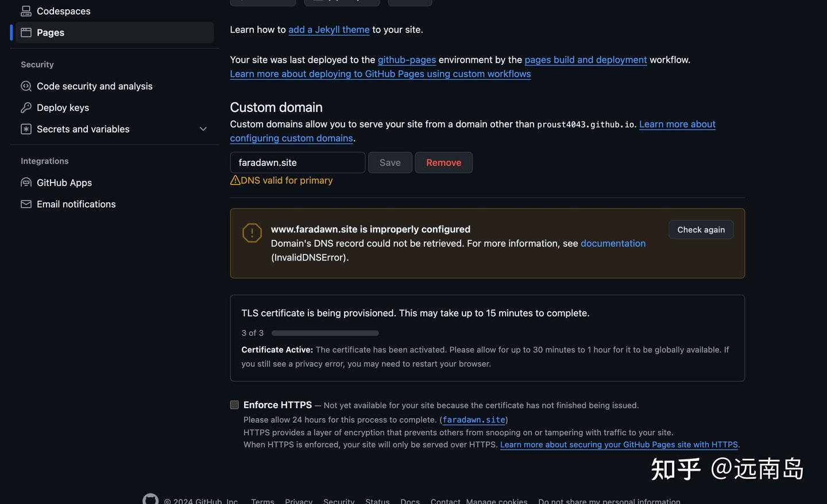The height and width of the screenshot is (504, 827).
Task: Click the TLS certificate provisioning progress bar
Action: pyautogui.click(x=324, y=332)
